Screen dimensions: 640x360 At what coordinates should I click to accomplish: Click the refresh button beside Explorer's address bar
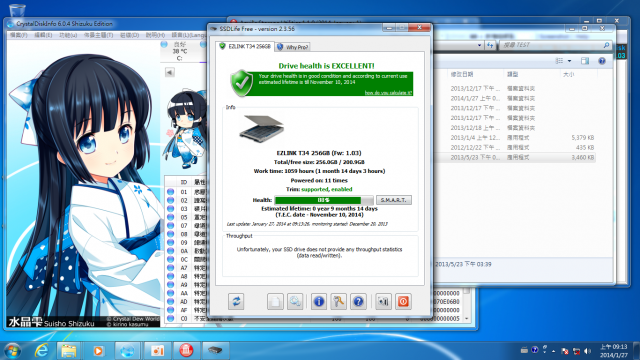[490, 45]
